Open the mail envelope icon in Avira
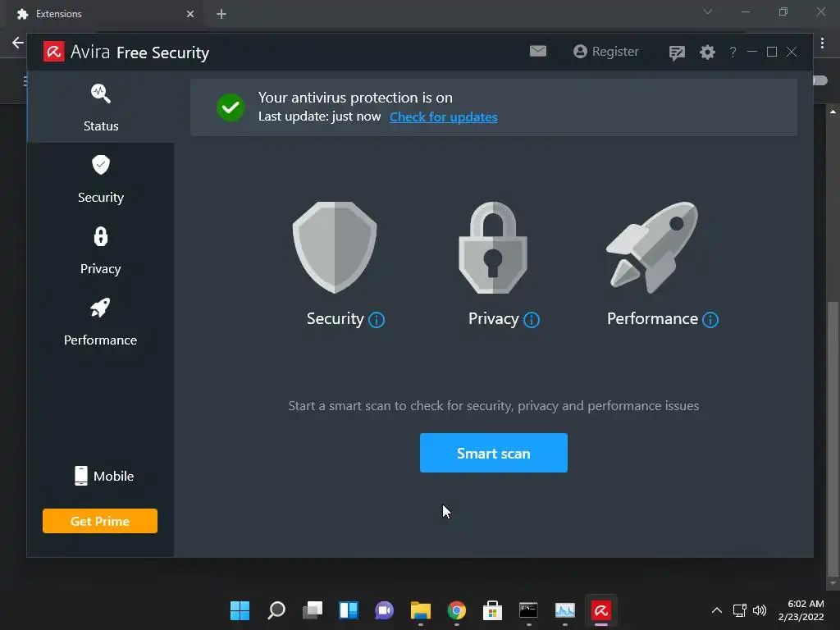Image resolution: width=840 pixels, height=630 pixels. [538, 51]
